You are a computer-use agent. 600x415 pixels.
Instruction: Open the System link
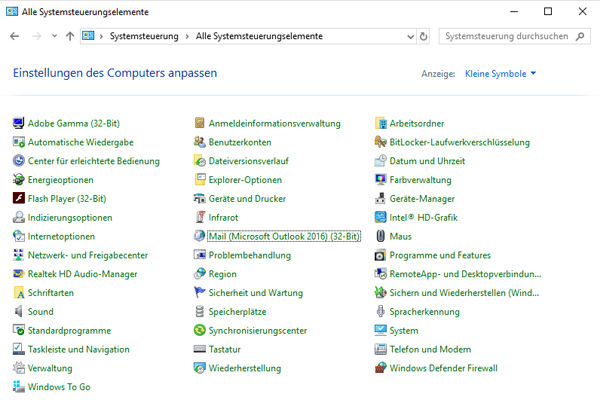click(404, 330)
